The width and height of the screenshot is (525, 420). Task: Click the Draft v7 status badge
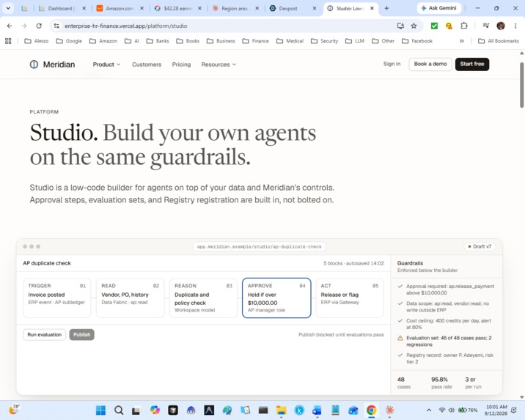480,246
